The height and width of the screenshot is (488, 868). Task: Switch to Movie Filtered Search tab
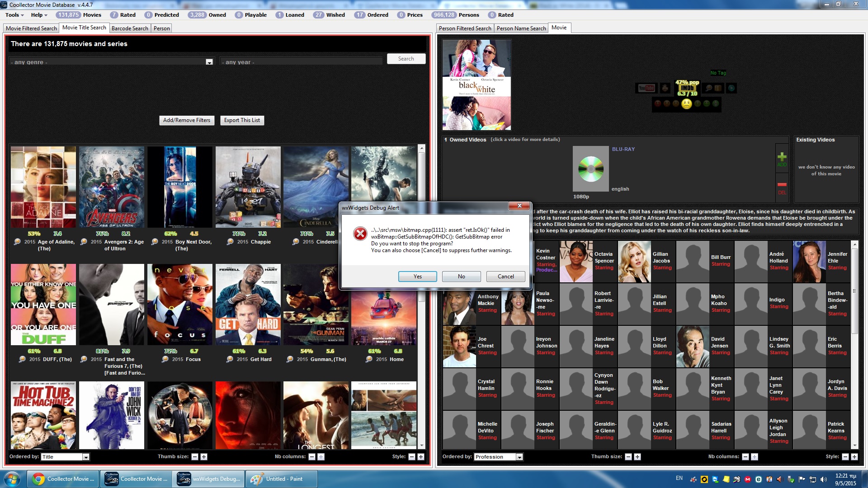coord(31,28)
